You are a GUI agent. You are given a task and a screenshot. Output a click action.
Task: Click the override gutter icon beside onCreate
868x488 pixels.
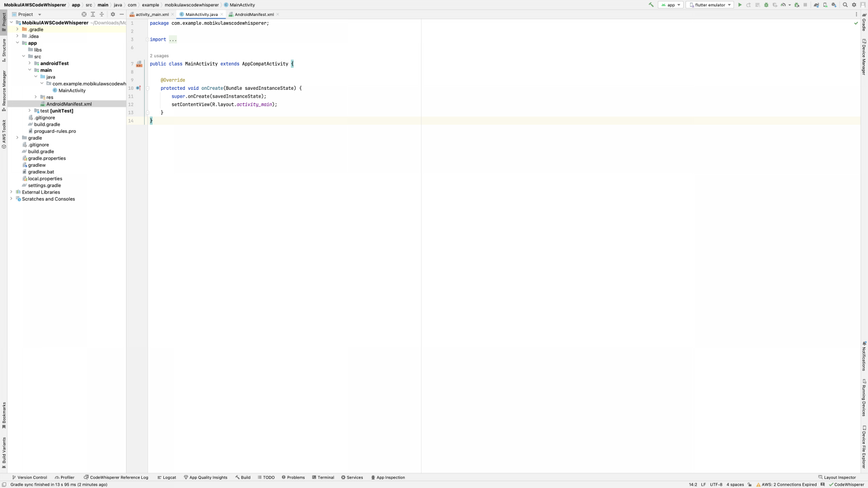[x=138, y=88]
